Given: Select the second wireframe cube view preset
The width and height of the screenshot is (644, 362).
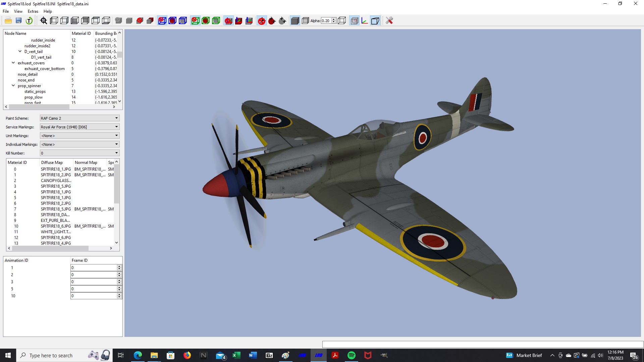Looking at the screenshot, I should [64, 21].
